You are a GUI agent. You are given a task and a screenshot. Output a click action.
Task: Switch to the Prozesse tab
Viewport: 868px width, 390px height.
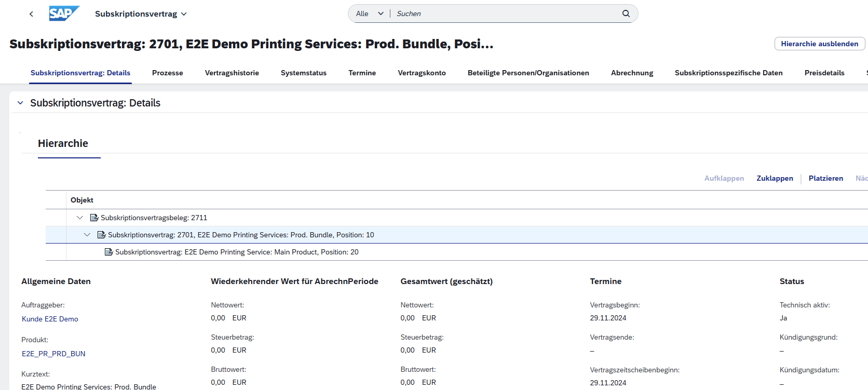[167, 73]
